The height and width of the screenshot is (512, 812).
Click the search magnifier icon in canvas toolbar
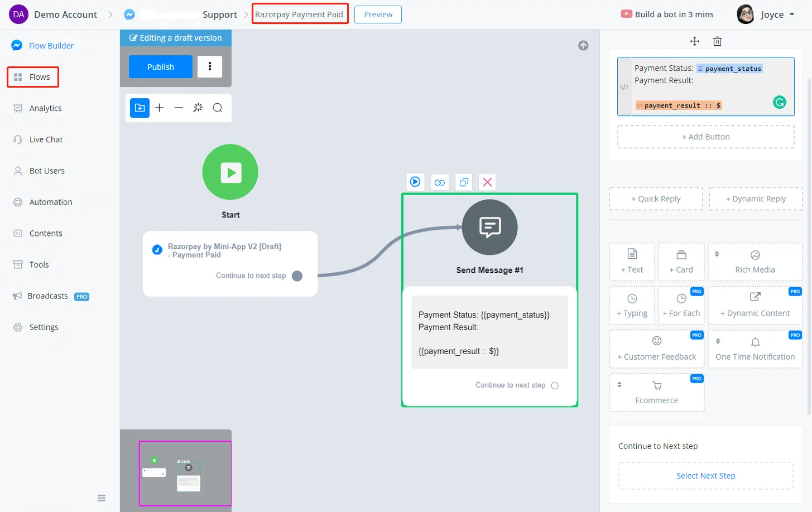click(x=218, y=108)
